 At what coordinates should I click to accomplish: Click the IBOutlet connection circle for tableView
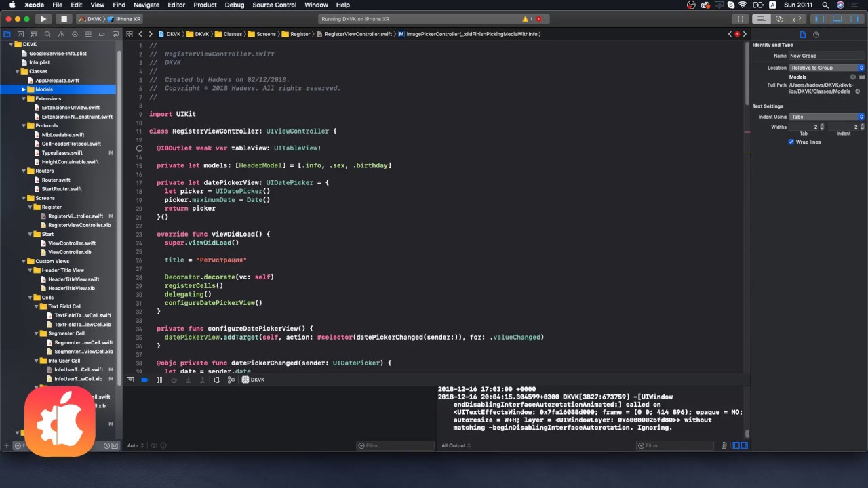click(140, 148)
